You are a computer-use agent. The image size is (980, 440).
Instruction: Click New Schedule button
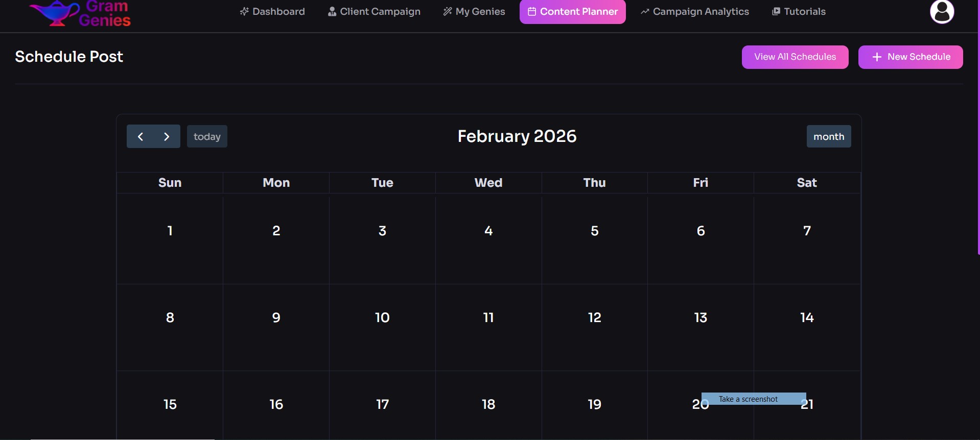click(x=911, y=57)
